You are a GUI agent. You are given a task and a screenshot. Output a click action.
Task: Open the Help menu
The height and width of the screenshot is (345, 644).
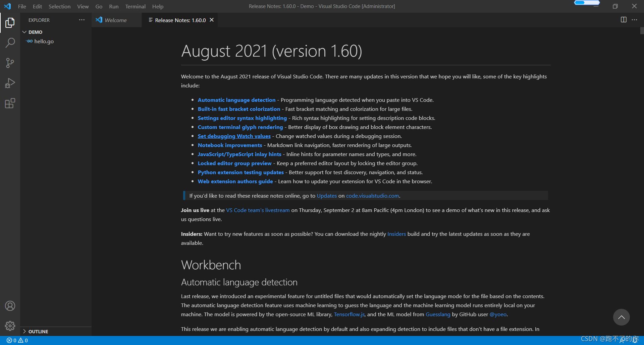[158, 6]
